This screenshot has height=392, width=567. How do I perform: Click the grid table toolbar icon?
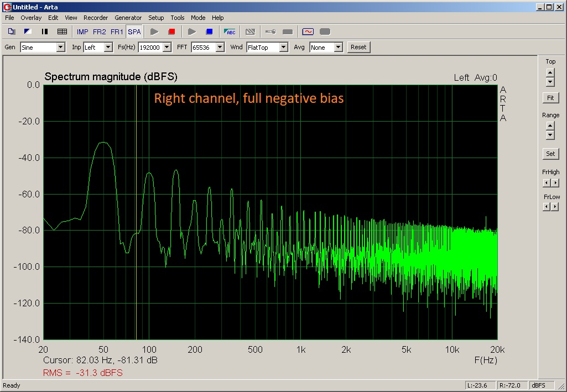(62, 32)
